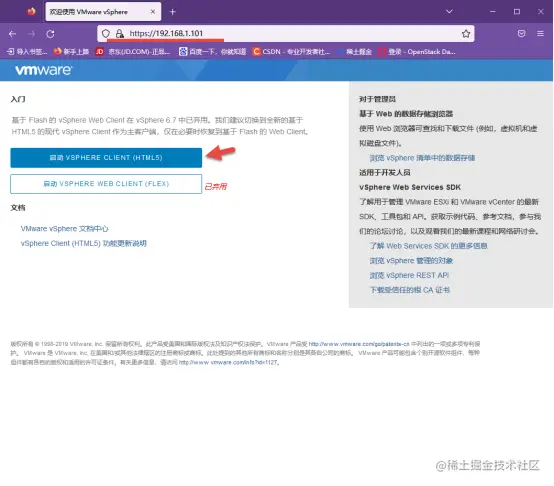The width and height of the screenshot is (554, 486).
Task: Open the 新手上路 bookmark
Action: tap(71, 52)
